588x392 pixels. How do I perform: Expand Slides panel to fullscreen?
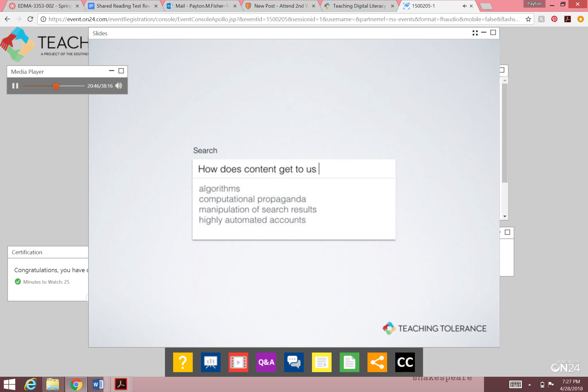pyautogui.click(x=475, y=33)
